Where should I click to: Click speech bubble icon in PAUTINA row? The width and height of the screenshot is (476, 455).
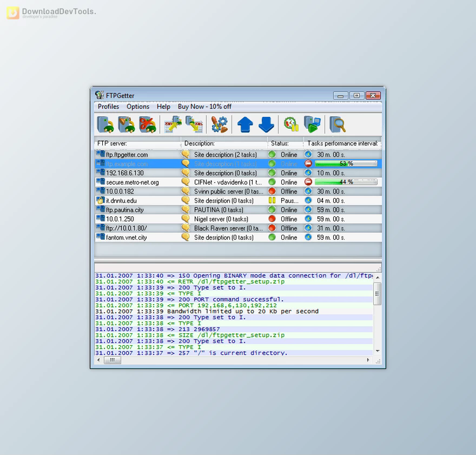[185, 209]
